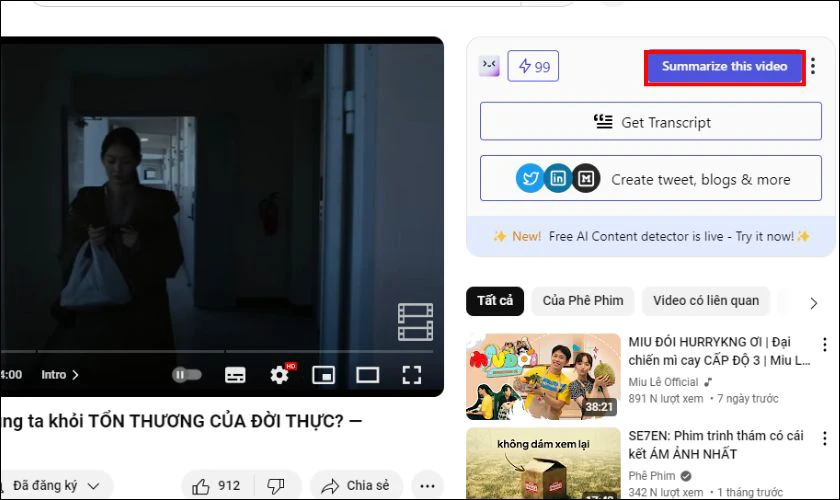Click the Chia sẻ share button

point(356,486)
